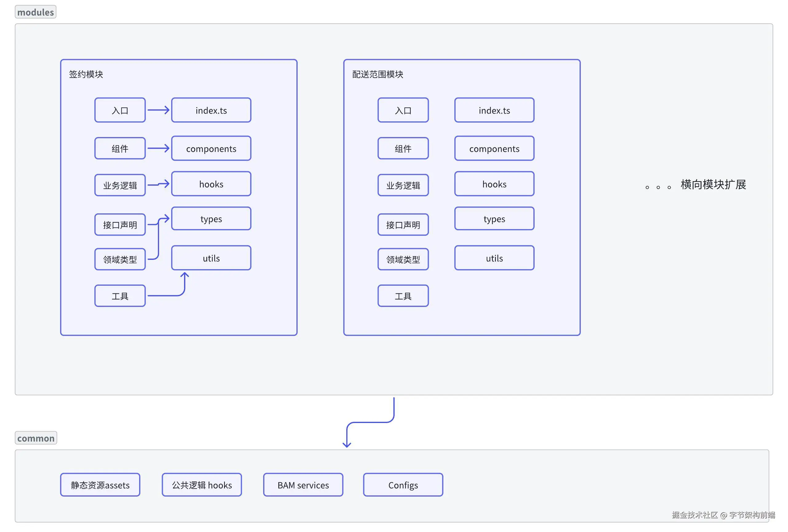This screenshot has width=788, height=532.
Task: Select the BAM services box
Action: click(303, 485)
